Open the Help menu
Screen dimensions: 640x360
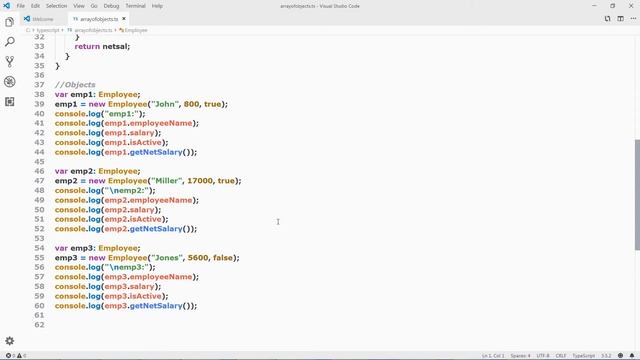(x=157, y=6)
